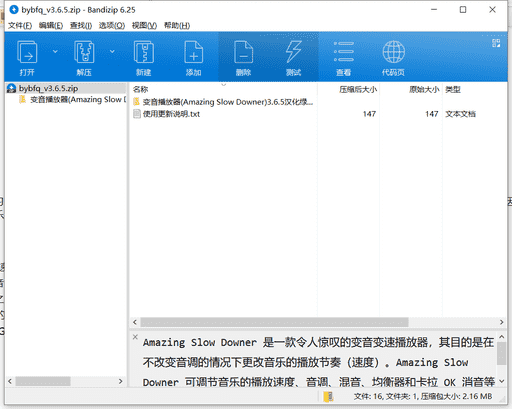
Task: Click the Test (测试) lightning icon
Action: (293, 52)
